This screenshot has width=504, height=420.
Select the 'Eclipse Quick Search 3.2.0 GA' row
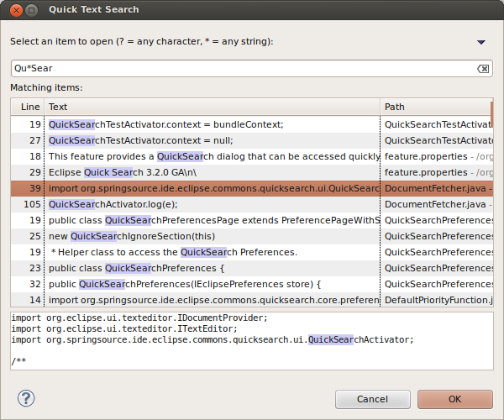[252, 172]
